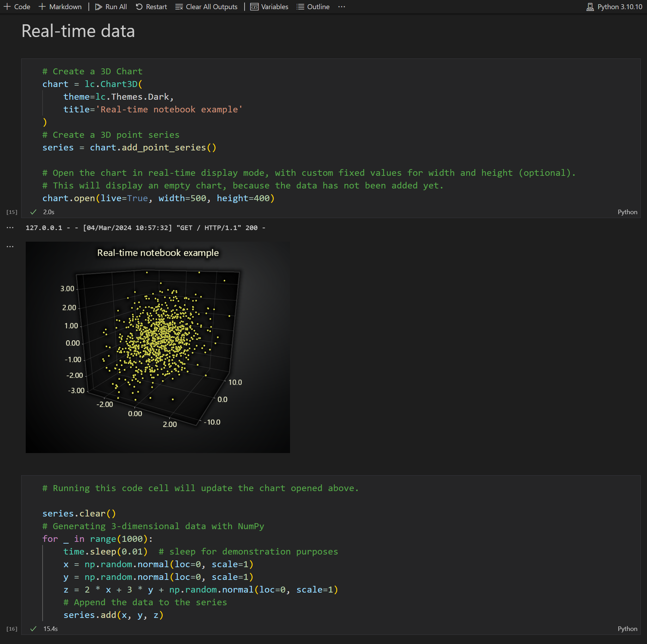The width and height of the screenshot is (647, 644).
Task: Click the 'chart = lc.Chart3D(' line
Action: [x=92, y=84]
